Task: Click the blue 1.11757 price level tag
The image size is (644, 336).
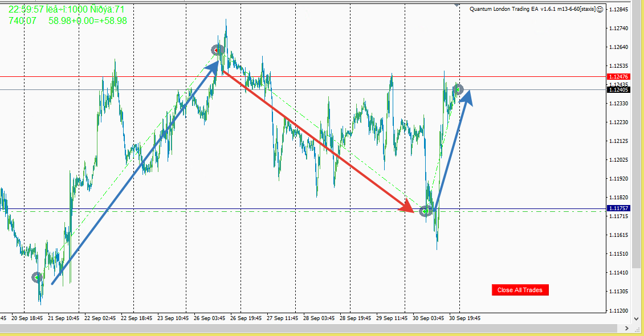Action: coord(618,208)
